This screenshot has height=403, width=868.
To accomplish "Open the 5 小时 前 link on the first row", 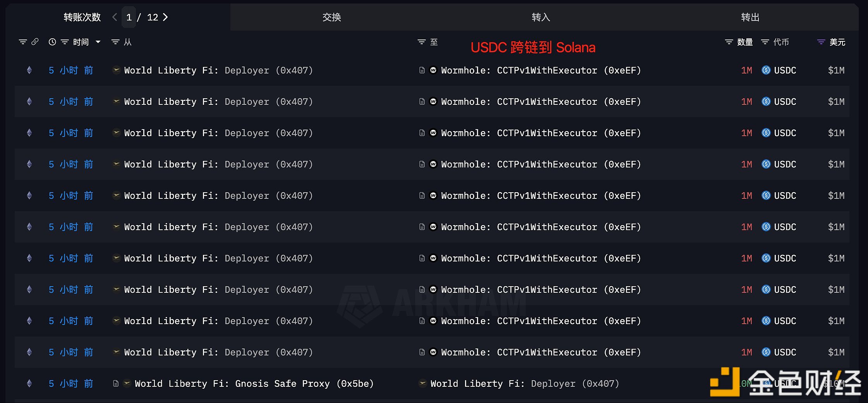I will pyautogui.click(x=71, y=70).
